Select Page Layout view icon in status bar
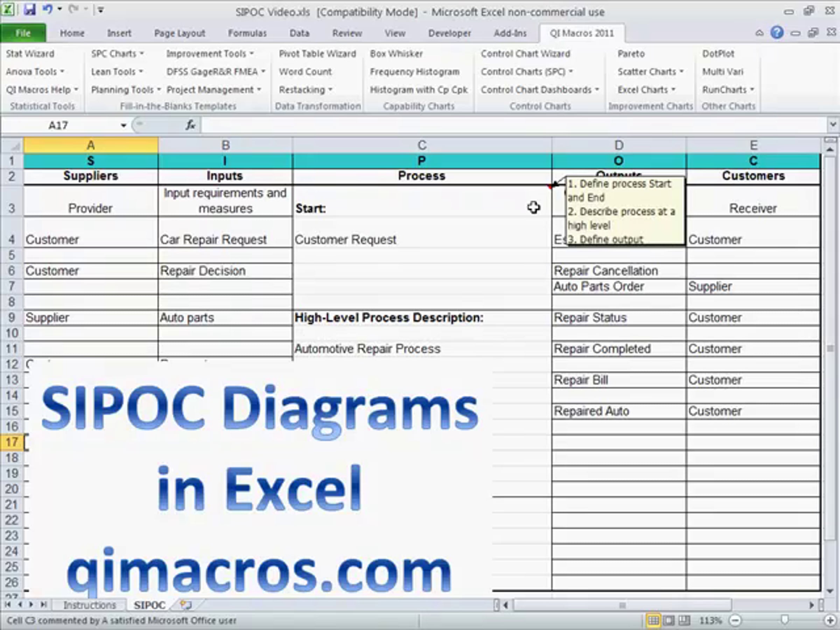The image size is (840, 630). click(x=669, y=621)
